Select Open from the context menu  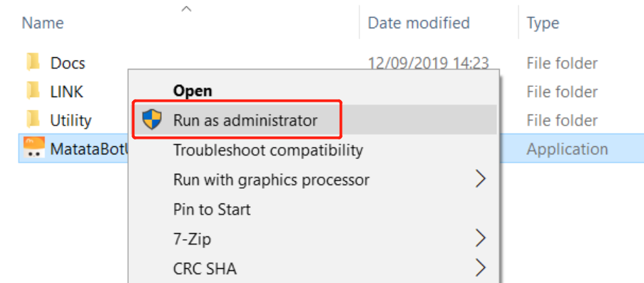tap(193, 91)
